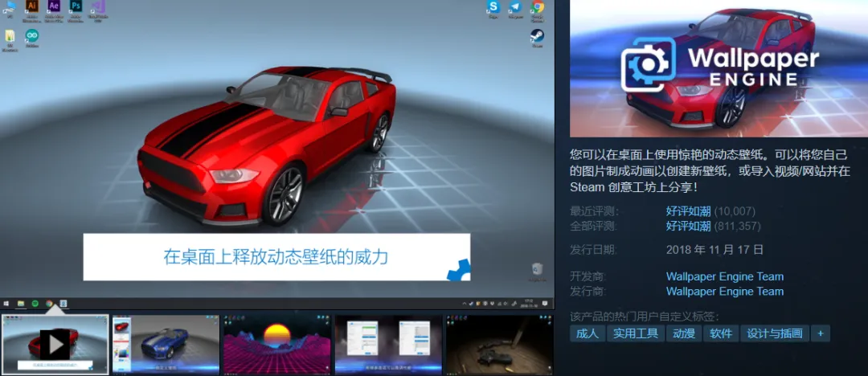Click the Google Chrome desktop icon in video
Screen dimensions: 868x376
537,6
